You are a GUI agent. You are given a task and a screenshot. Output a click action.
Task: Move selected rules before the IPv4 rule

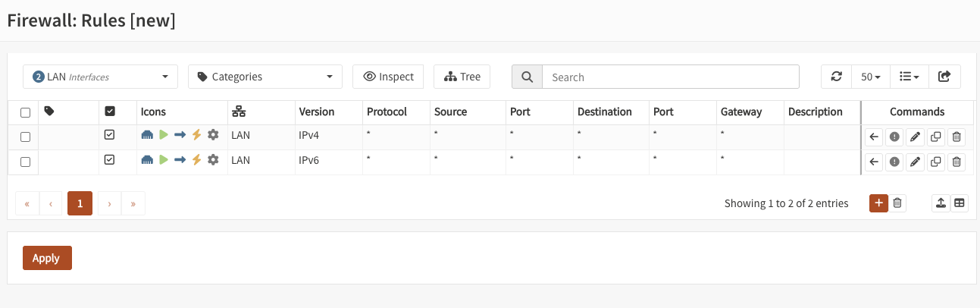click(x=874, y=137)
